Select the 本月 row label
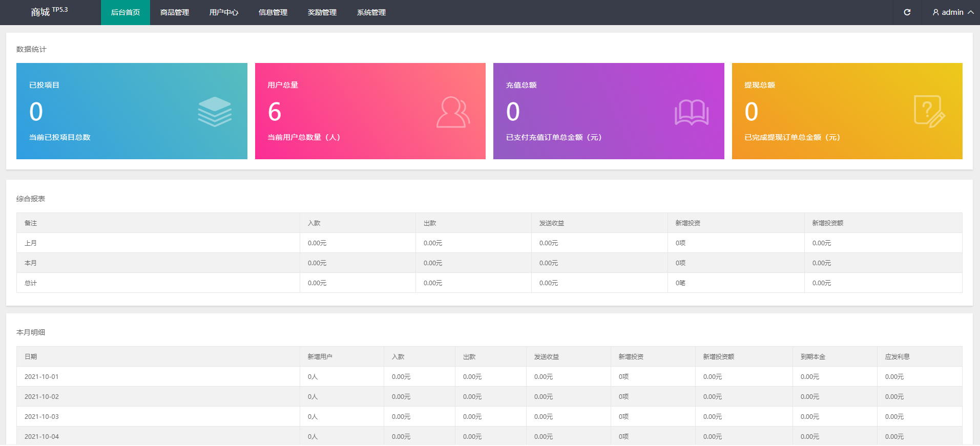The image size is (980, 446). click(x=31, y=263)
